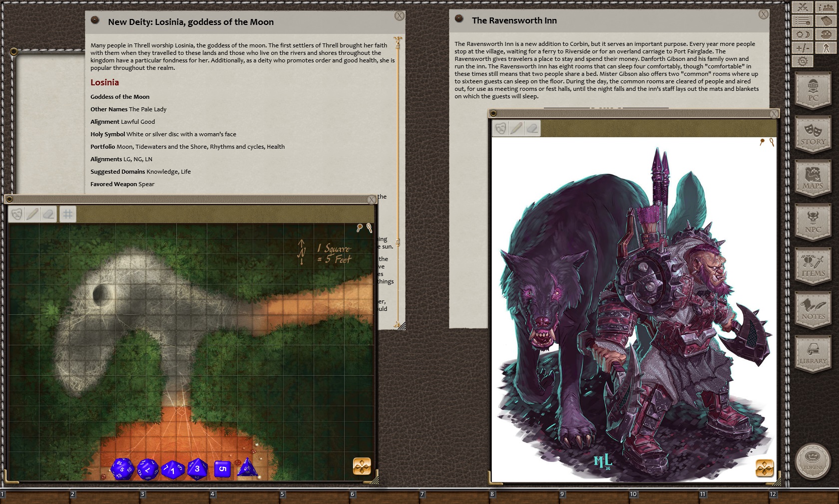
Task: Open the party sheet icon
Action: pos(826,7)
